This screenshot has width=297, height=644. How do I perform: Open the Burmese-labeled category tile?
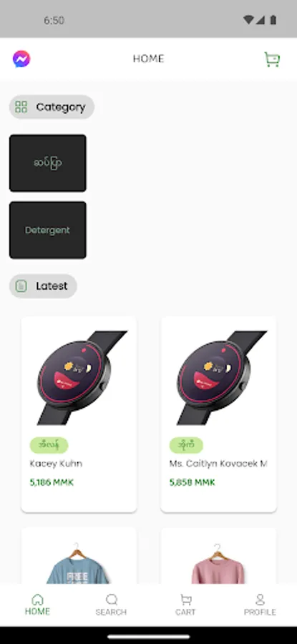[x=48, y=163]
